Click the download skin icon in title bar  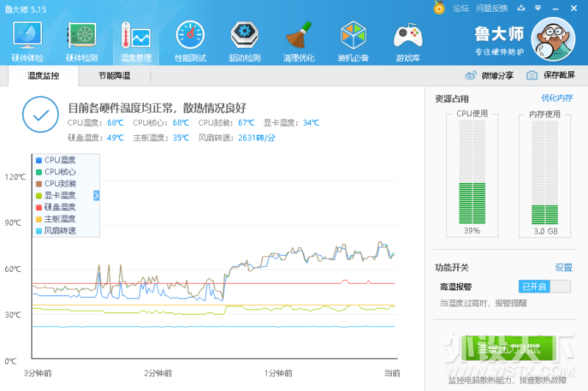click(521, 7)
